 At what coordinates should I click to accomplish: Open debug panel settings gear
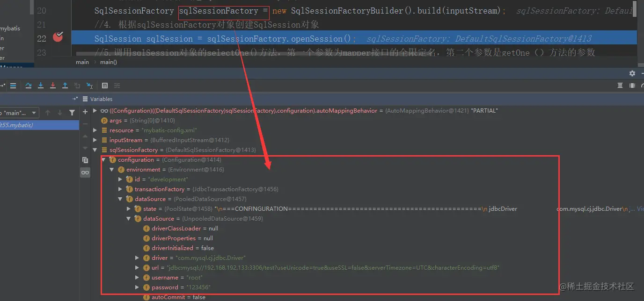click(632, 73)
